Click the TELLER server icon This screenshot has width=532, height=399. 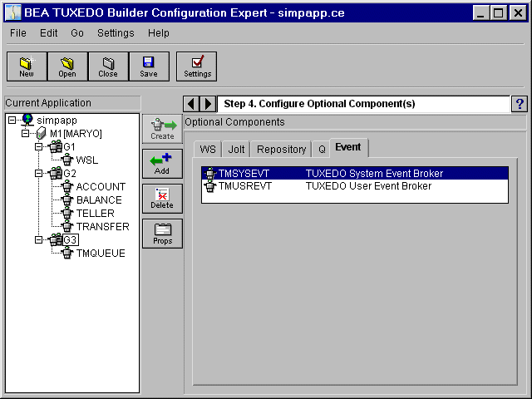pyautogui.click(x=67, y=213)
